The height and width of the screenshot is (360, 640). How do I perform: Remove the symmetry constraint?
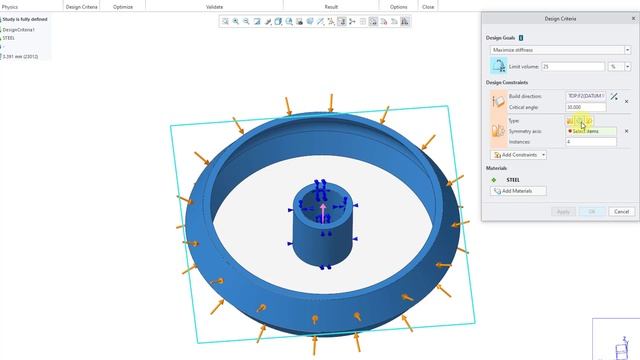[x=627, y=131]
